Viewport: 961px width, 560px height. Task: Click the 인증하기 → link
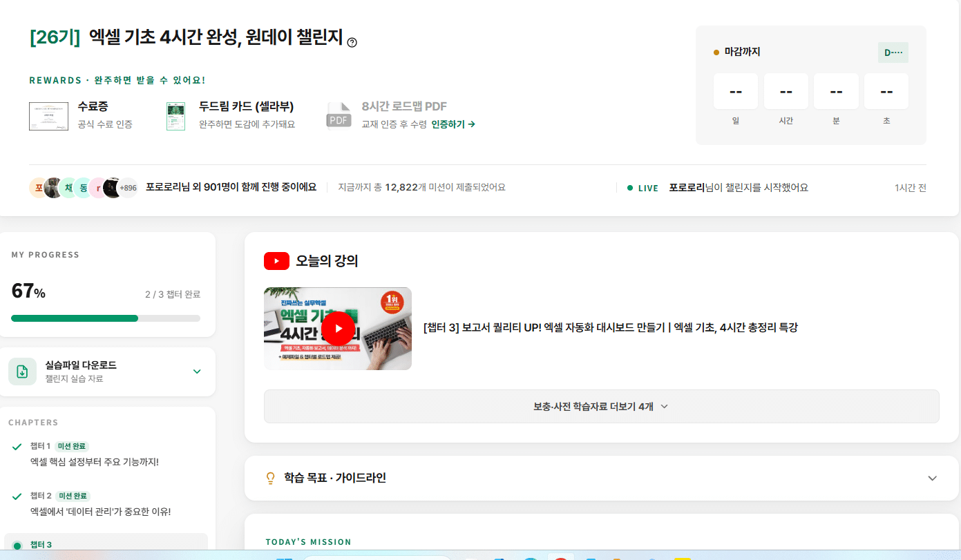[453, 124]
